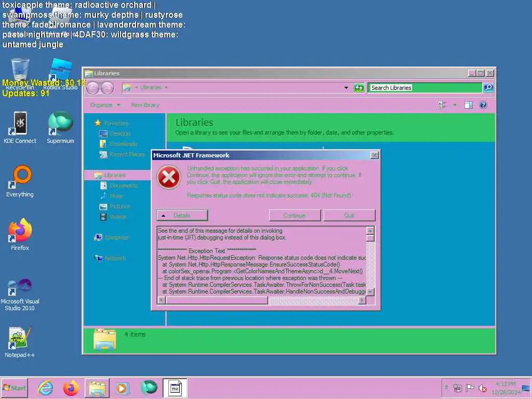Open Internet Explorer from the taskbar

(46, 388)
